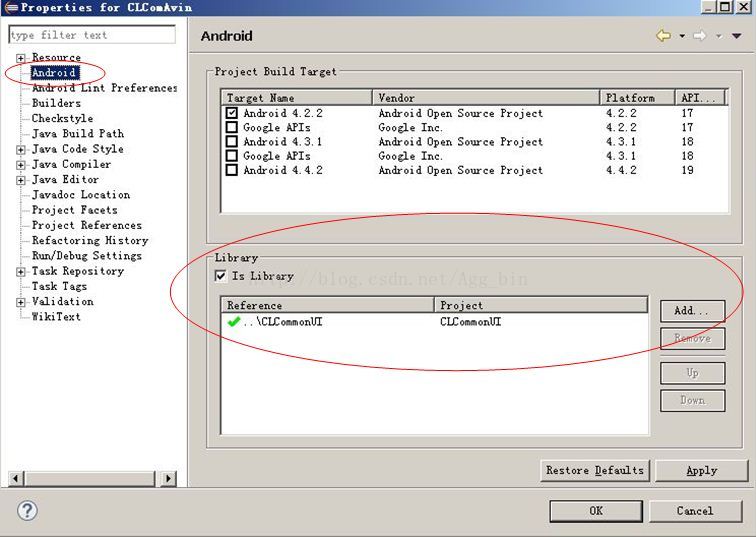Click the back navigation arrow icon
Viewport: 756px width, 537px height.
pos(663,35)
